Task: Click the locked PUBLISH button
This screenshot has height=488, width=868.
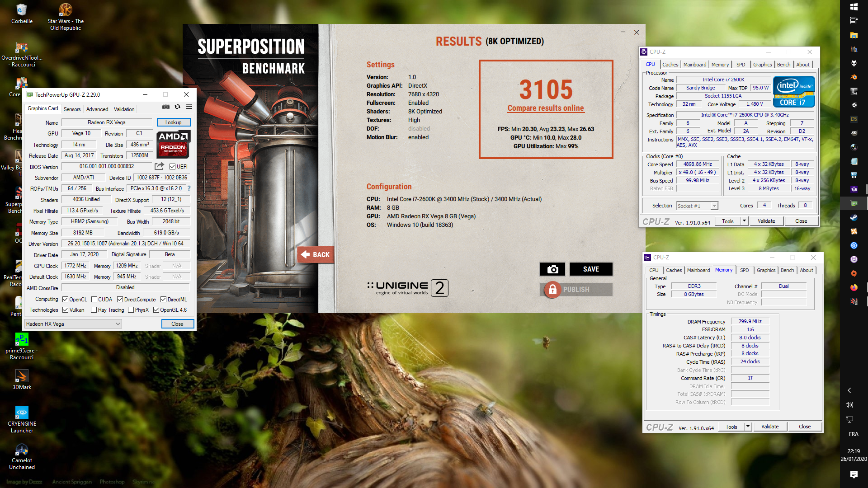Action: click(x=576, y=290)
